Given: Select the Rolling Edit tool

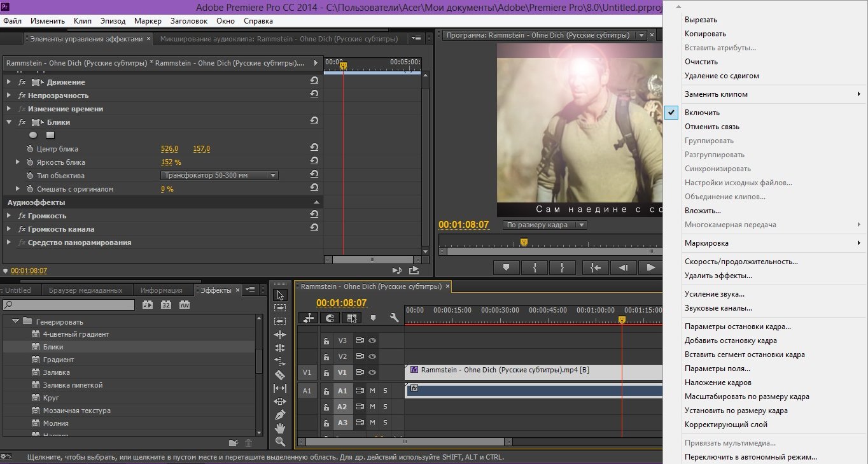Looking at the screenshot, I should point(280,348).
